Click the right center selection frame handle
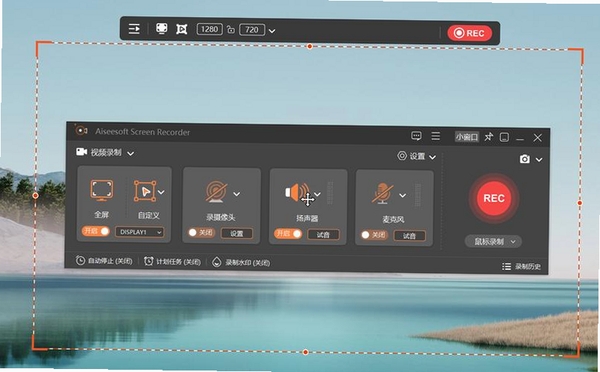The height and width of the screenshot is (372, 600). 580,203
